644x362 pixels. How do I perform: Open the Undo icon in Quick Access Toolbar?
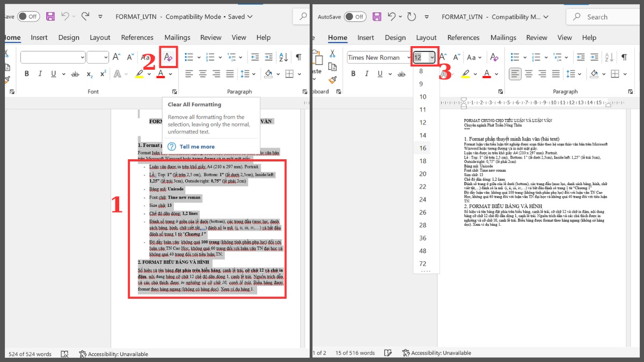[65, 16]
